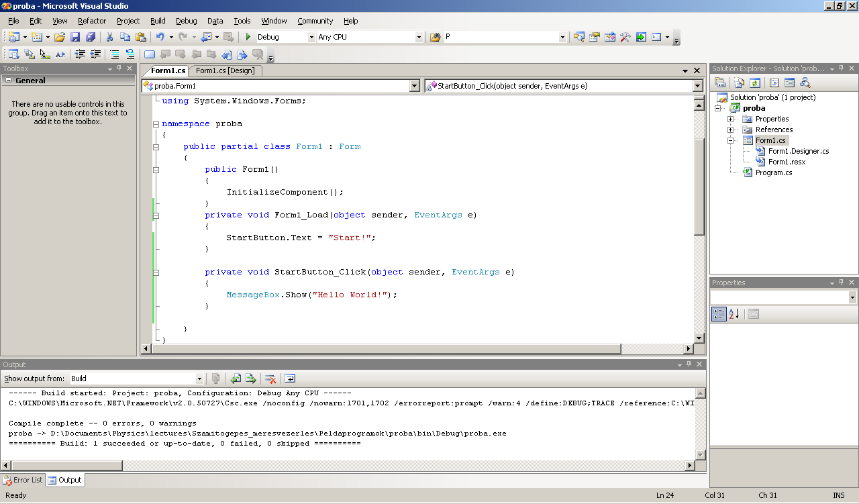Toggle word wrap in the Output window

click(290, 379)
